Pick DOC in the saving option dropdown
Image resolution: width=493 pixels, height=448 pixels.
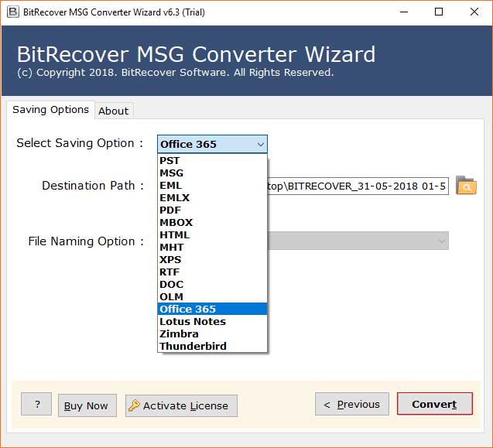click(x=212, y=284)
